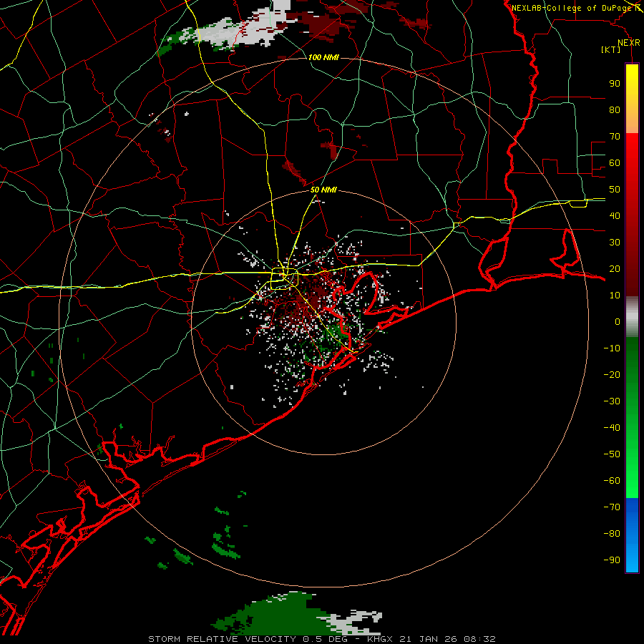Screen dimensions: 644x644
Task: Click the 60 value on the color scale
Action: (x=615, y=162)
